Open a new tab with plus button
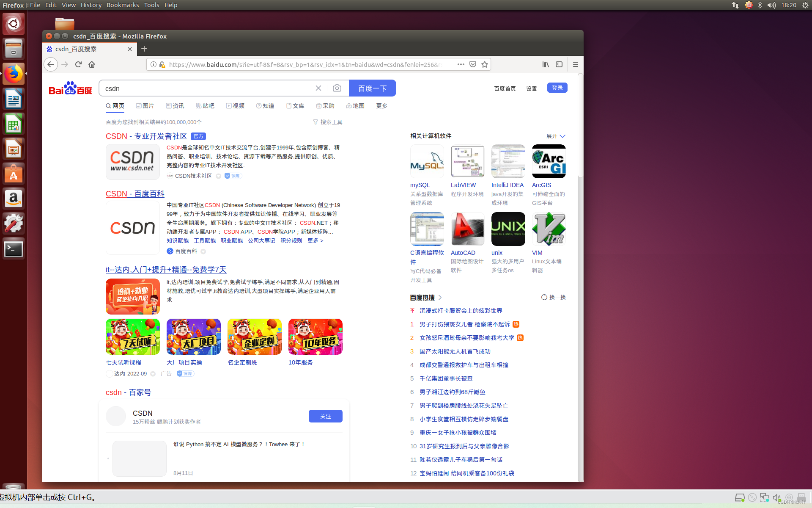812x508 pixels. (x=144, y=49)
